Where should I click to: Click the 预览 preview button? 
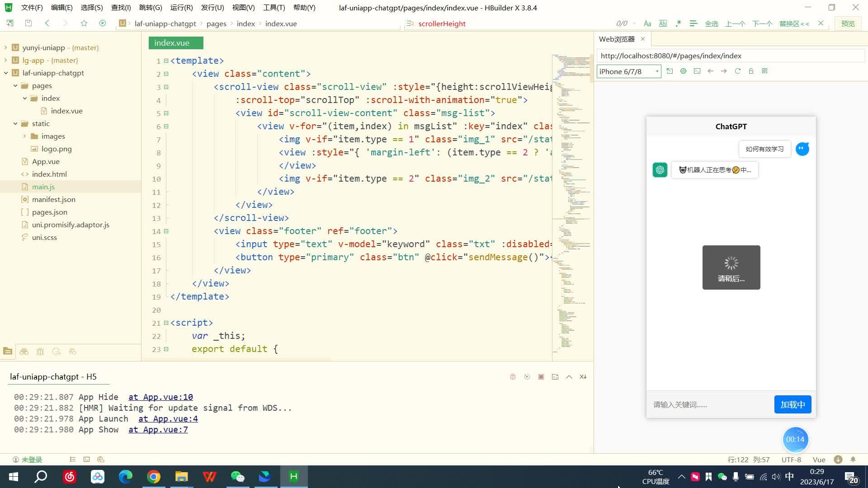tap(848, 23)
